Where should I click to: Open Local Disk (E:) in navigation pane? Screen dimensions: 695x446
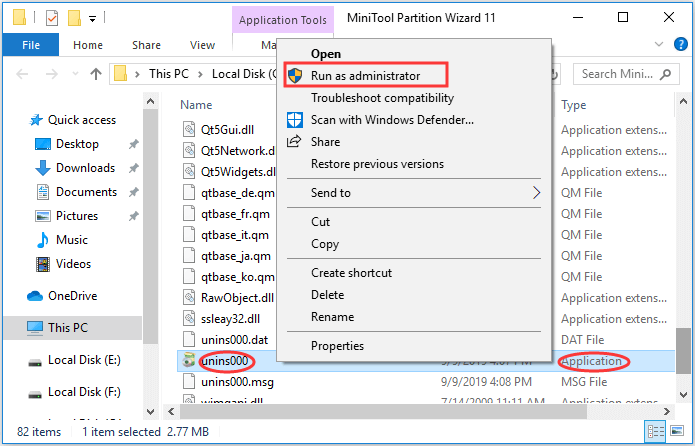[74, 360]
